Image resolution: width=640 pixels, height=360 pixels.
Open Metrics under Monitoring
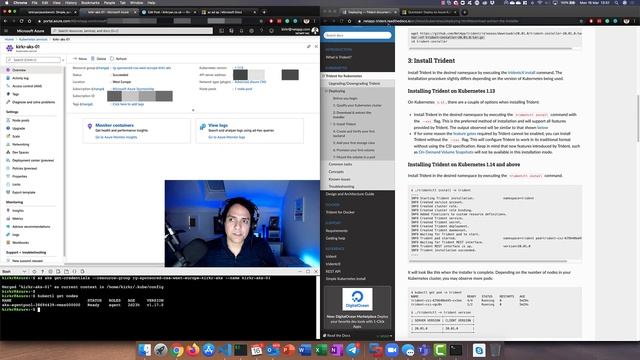pyautogui.click(x=18, y=219)
